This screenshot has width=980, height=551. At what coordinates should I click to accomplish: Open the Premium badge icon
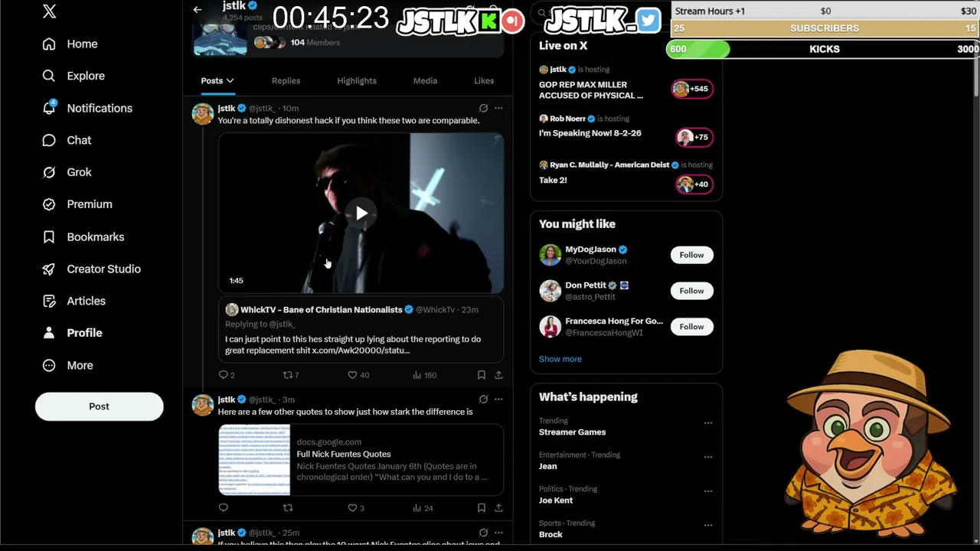point(49,204)
